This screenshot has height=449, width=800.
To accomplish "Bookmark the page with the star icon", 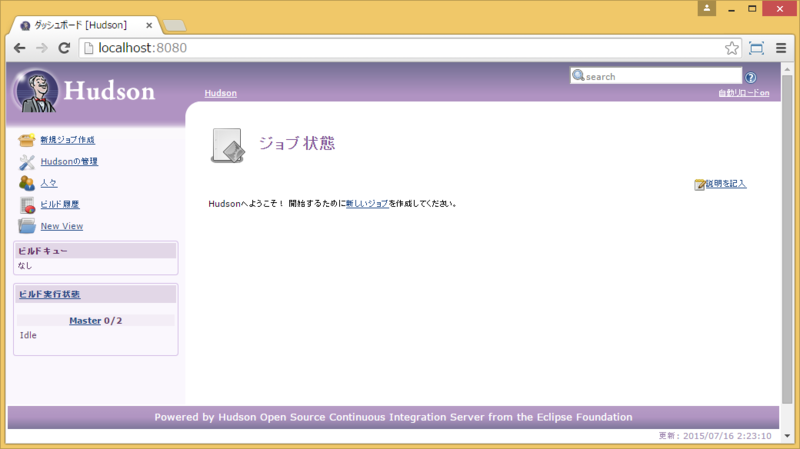I will [732, 48].
